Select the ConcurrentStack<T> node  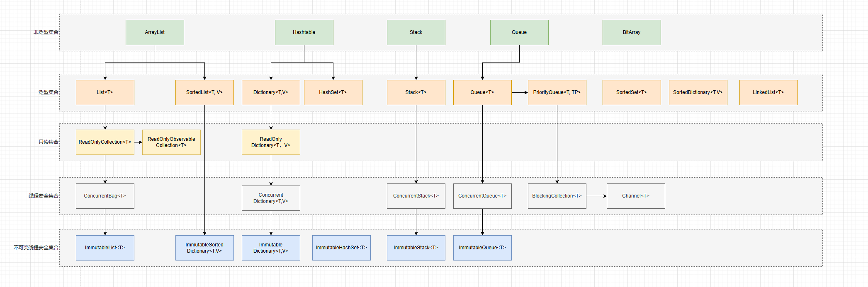pos(416,196)
